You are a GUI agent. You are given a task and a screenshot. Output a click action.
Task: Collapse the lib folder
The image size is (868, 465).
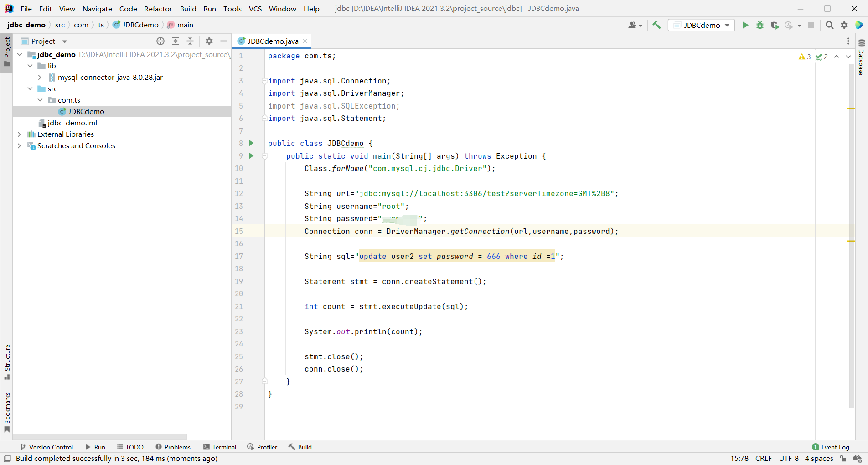point(30,66)
